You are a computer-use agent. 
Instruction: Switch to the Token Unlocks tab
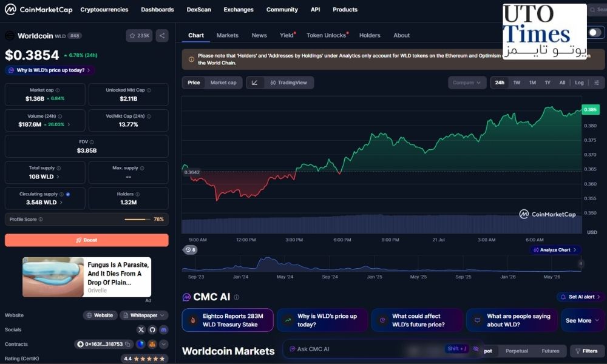pyautogui.click(x=327, y=35)
